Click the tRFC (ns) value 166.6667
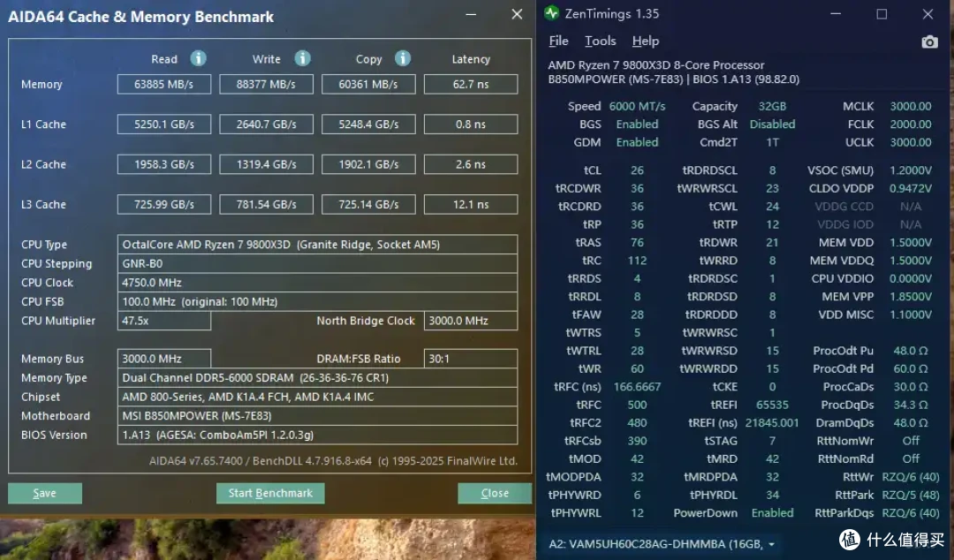The width and height of the screenshot is (954, 560). click(x=637, y=387)
